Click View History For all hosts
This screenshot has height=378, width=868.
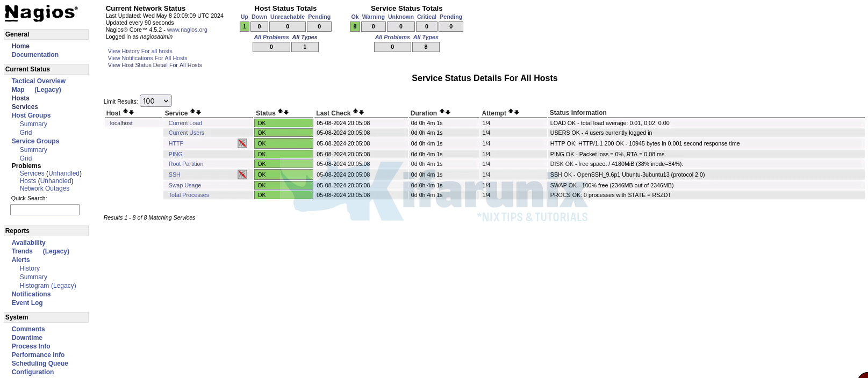coord(140,51)
